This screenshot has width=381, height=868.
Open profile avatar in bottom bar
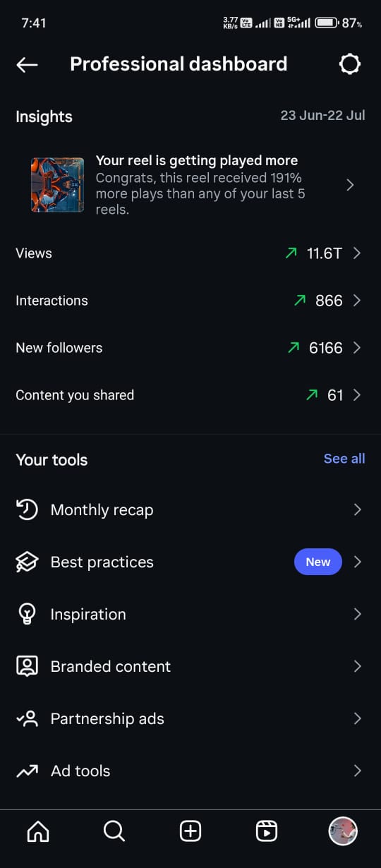tap(343, 831)
